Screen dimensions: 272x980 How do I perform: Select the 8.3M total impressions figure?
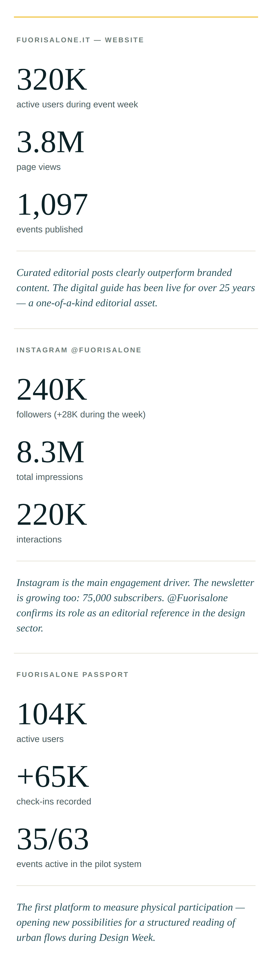tap(50, 452)
